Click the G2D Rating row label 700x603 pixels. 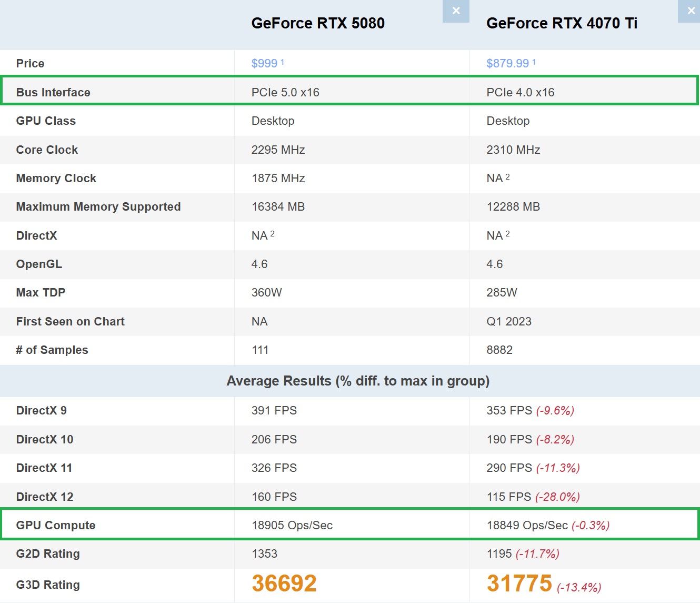click(48, 553)
